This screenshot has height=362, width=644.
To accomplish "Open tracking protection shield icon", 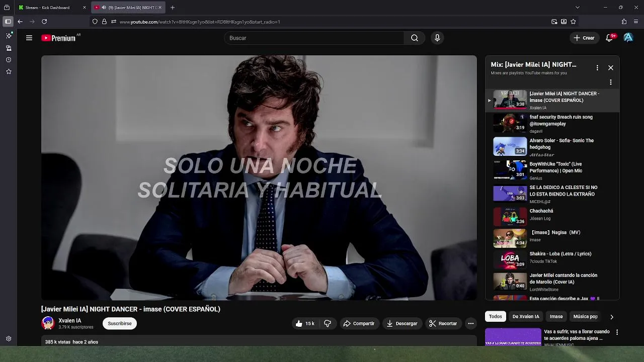I will 95,22.
